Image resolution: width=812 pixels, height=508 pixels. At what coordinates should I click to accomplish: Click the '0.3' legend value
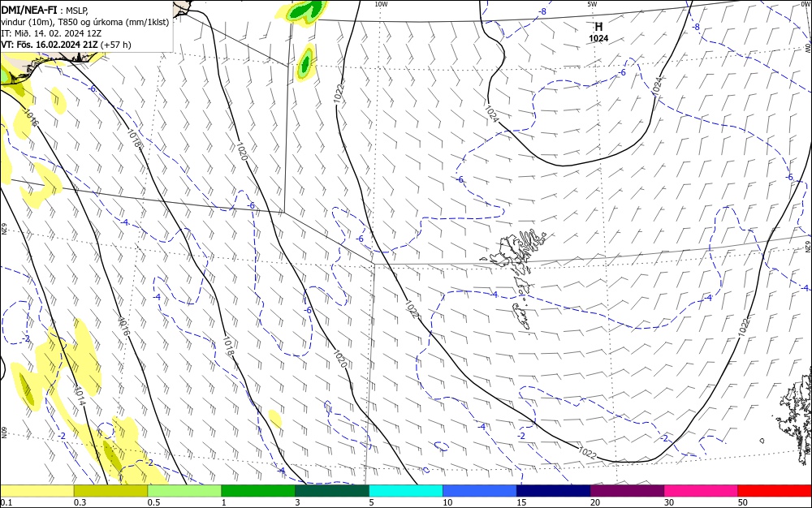(x=80, y=502)
